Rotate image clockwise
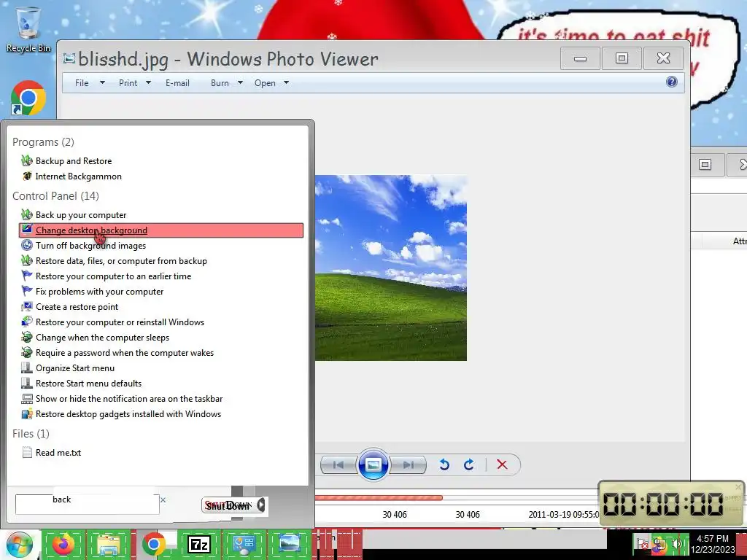The height and width of the screenshot is (560, 747). coord(469,464)
